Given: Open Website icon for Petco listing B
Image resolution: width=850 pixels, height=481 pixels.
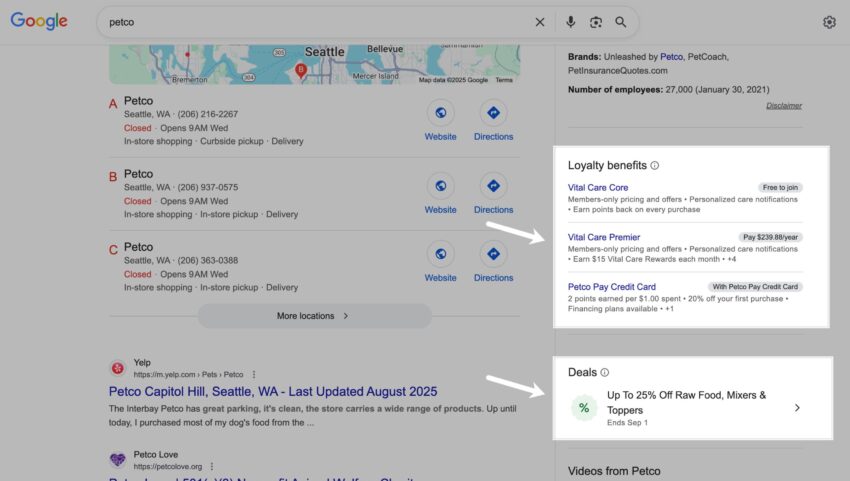Looking at the screenshot, I should (x=440, y=186).
